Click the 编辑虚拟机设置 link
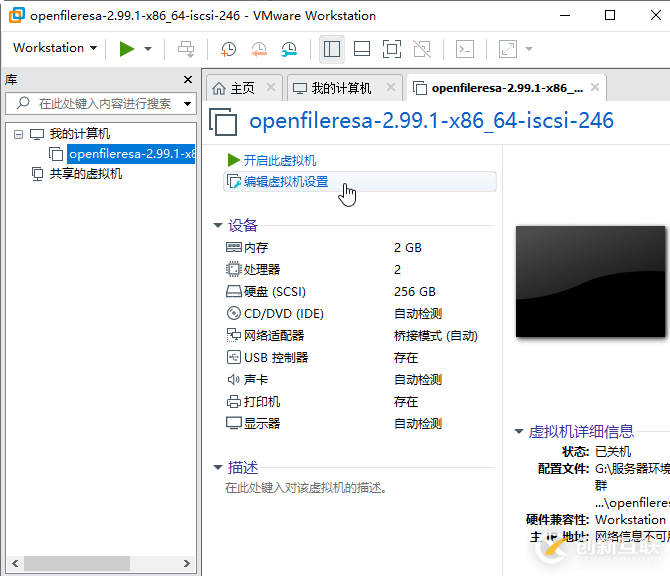The height and width of the screenshot is (576, 670). (285, 182)
